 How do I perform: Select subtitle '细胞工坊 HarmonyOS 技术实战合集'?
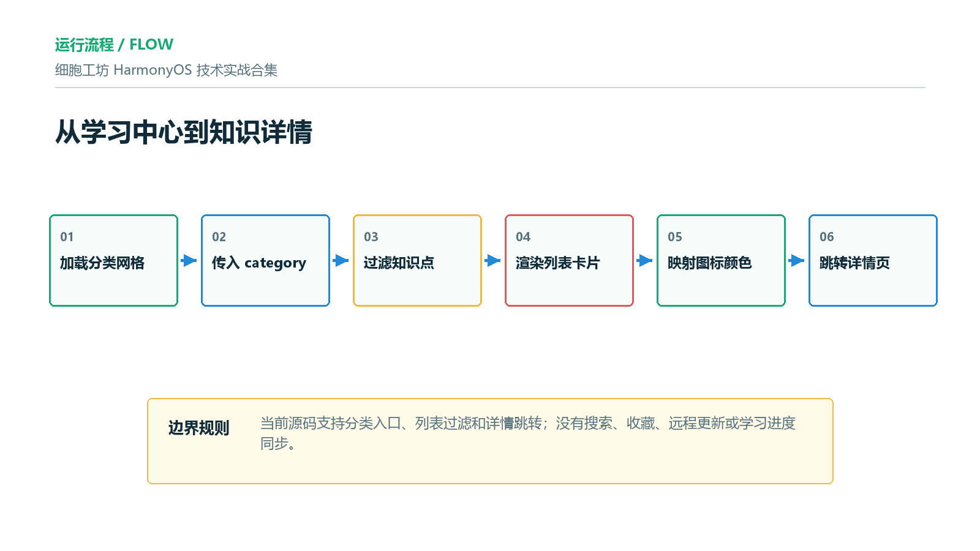click(166, 70)
